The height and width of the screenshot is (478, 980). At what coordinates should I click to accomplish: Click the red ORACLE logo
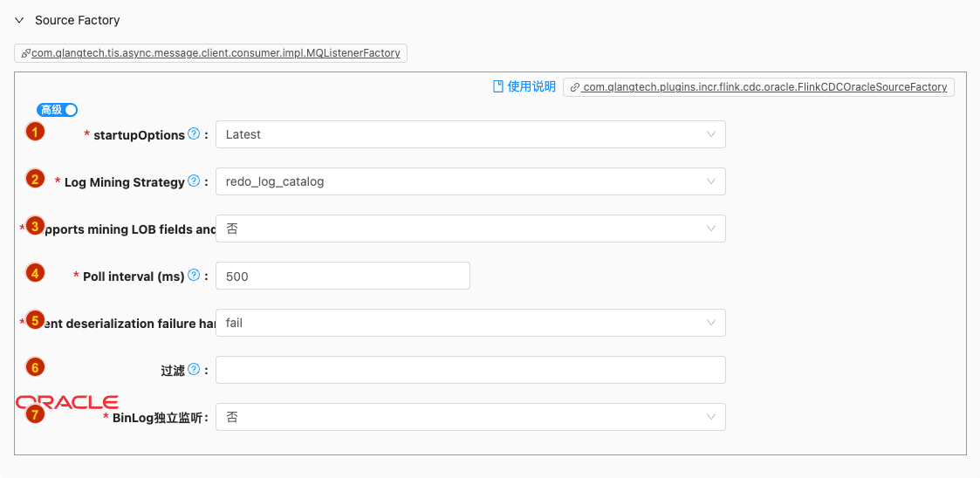point(67,401)
